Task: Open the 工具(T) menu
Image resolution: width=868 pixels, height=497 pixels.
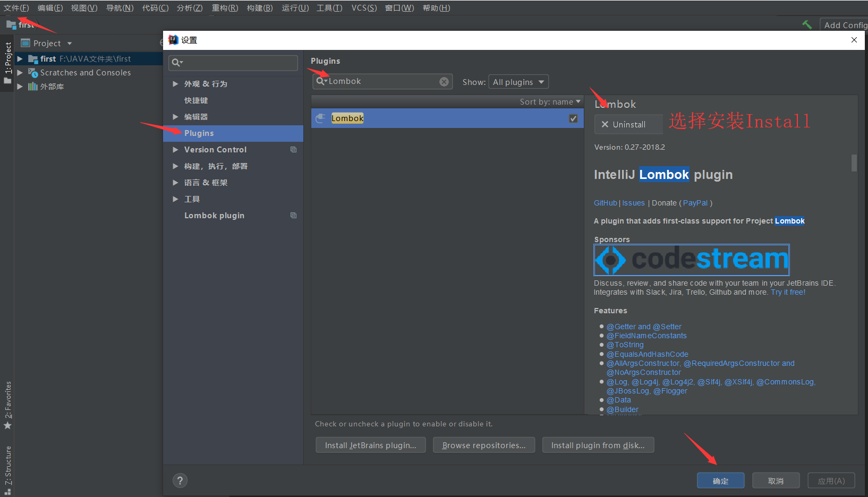Action: [329, 8]
